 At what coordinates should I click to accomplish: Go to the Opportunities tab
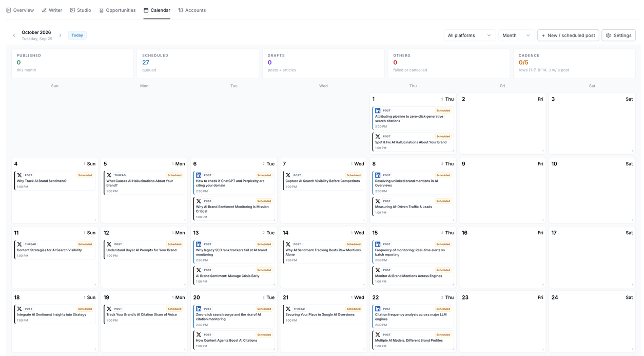click(x=117, y=10)
